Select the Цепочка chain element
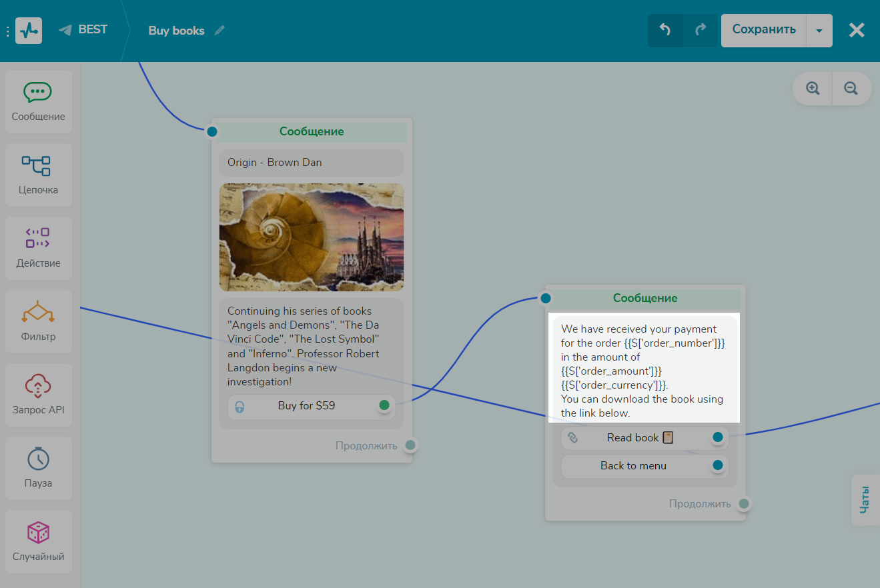Image resolution: width=880 pixels, height=588 pixels. [38, 175]
